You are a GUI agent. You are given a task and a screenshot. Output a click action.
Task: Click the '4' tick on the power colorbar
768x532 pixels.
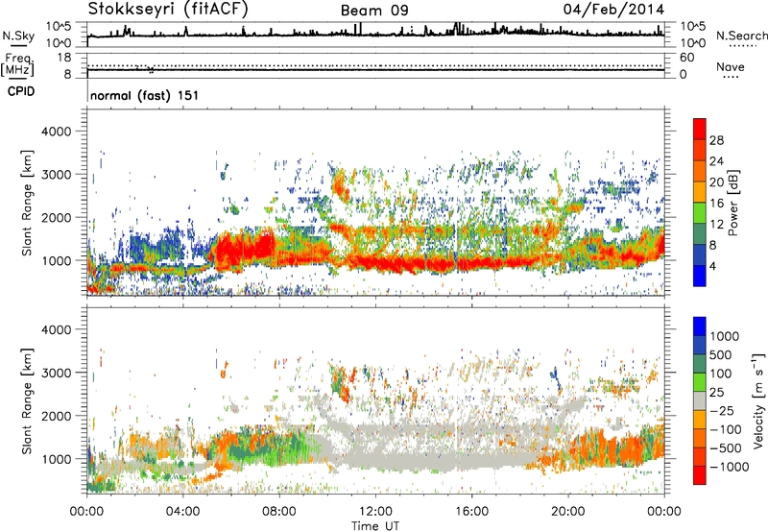point(712,267)
